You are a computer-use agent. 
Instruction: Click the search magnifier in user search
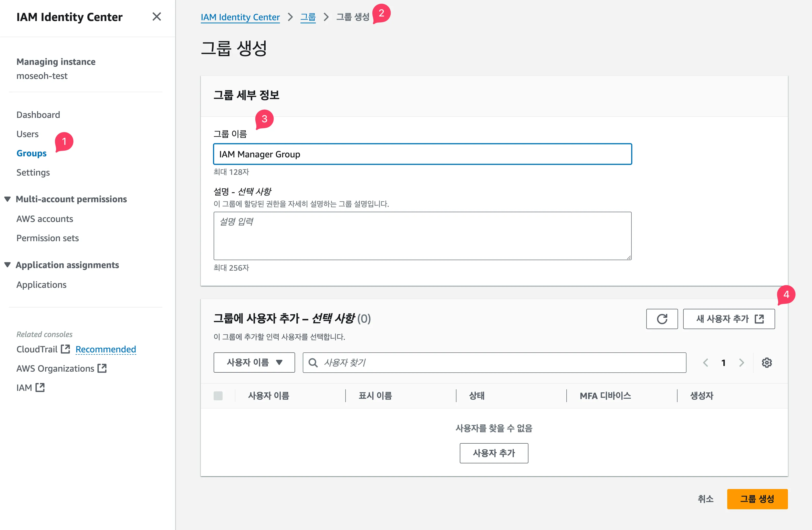(313, 362)
